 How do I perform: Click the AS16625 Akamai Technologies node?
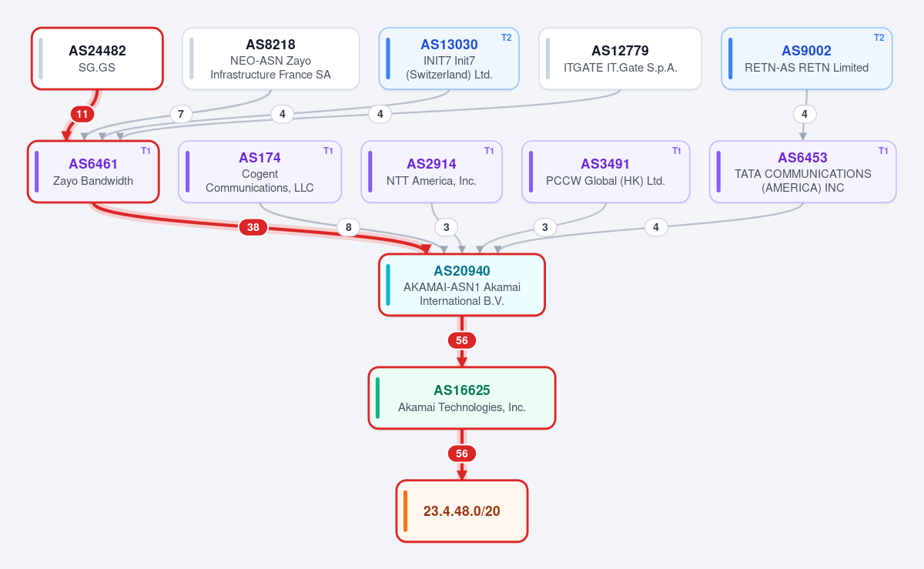pos(462,398)
